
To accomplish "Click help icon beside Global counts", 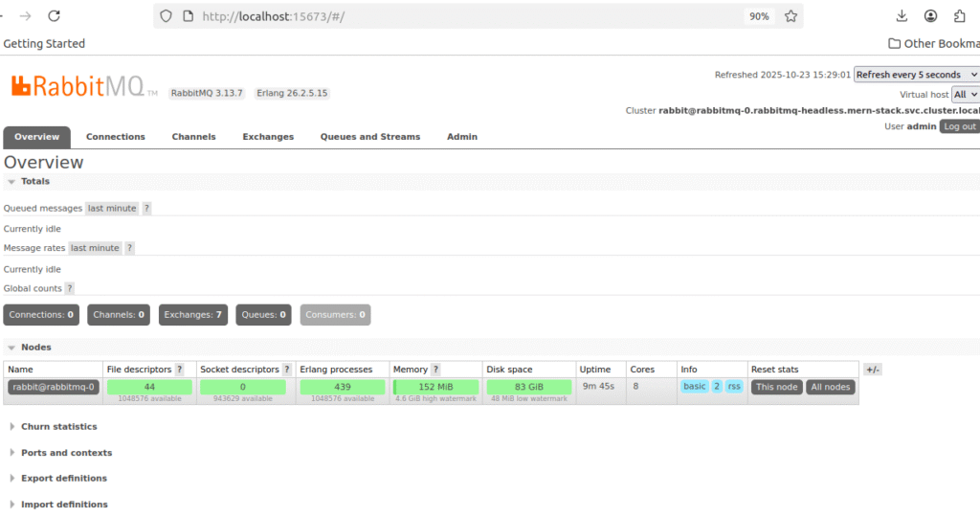I will [x=70, y=288].
